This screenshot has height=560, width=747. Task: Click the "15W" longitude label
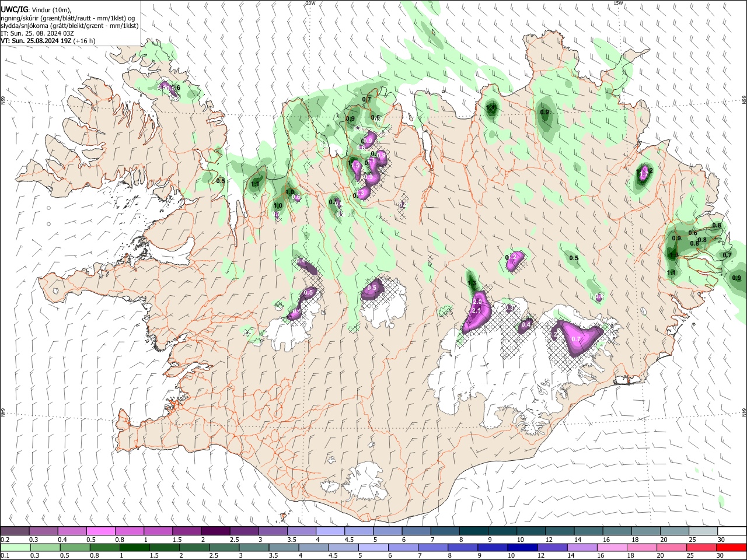coord(618,3)
